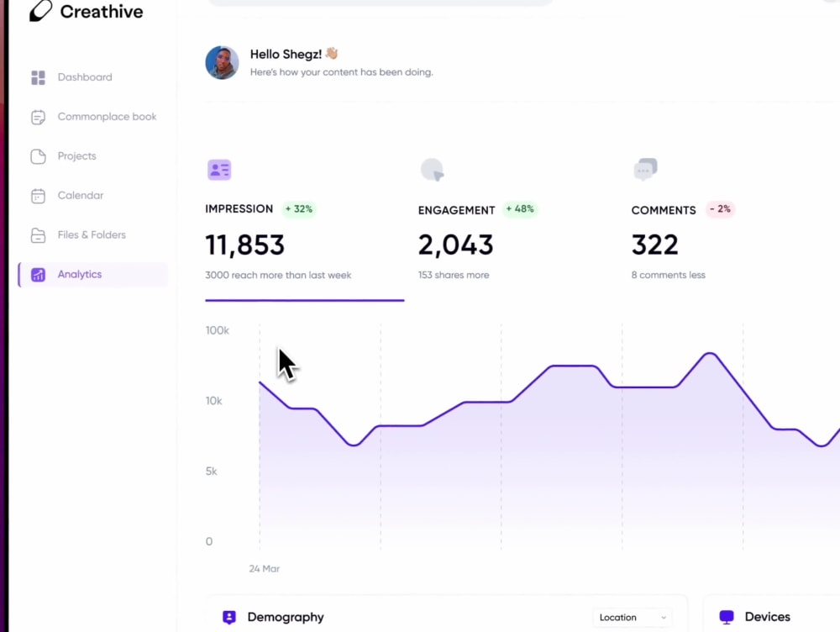Click the + 48% engagement badge
Screen dimensions: 840x632
pyautogui.click(x=520, y=209)
